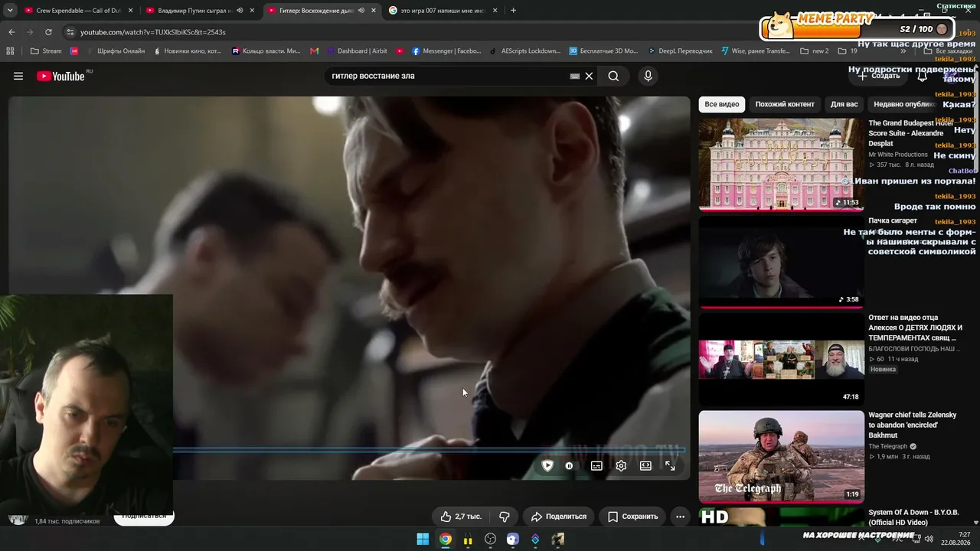Open Wagner chief tells Zelensky title link
Image resolution: width=980 pixels, height=551 pixels.
(x=912, y=425)
